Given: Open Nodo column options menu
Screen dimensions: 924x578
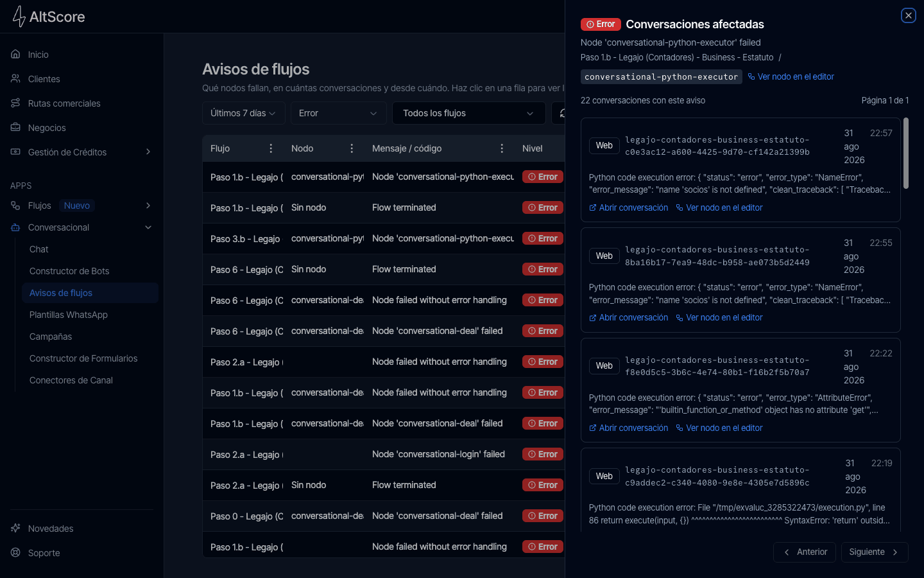Looking at the screenshot, I should tap(352, 148).
